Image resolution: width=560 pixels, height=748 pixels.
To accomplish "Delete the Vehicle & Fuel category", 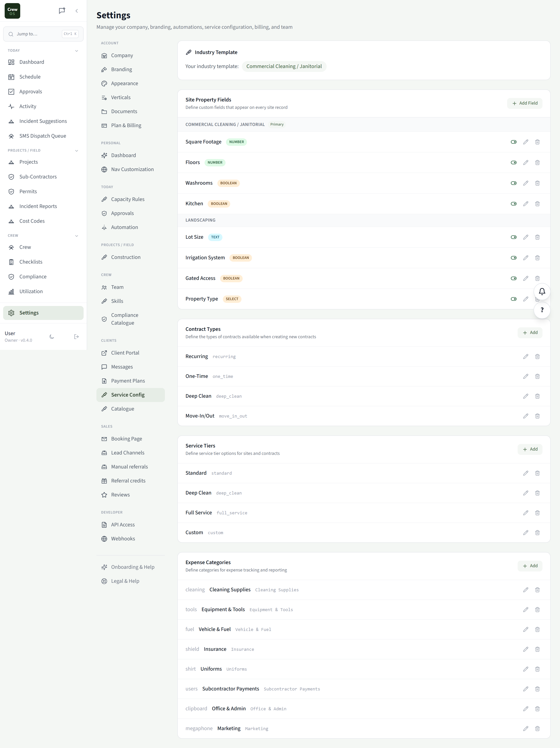I will 537,630.
